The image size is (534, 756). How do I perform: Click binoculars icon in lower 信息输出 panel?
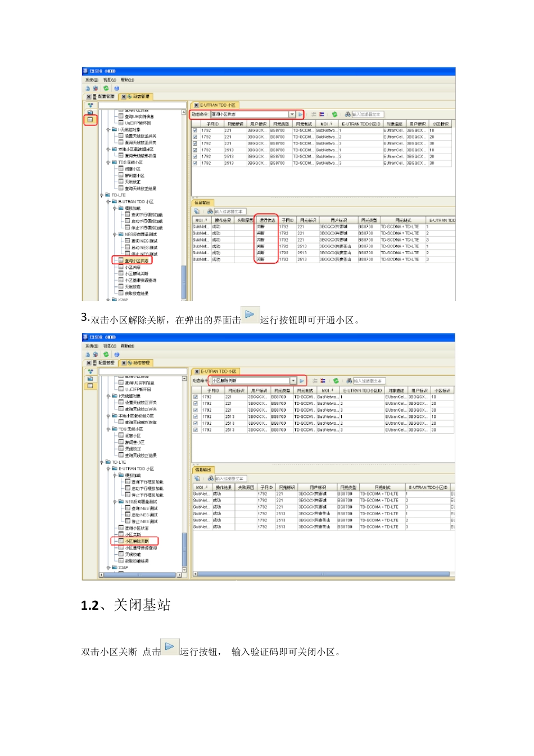[x=211, y=479]
